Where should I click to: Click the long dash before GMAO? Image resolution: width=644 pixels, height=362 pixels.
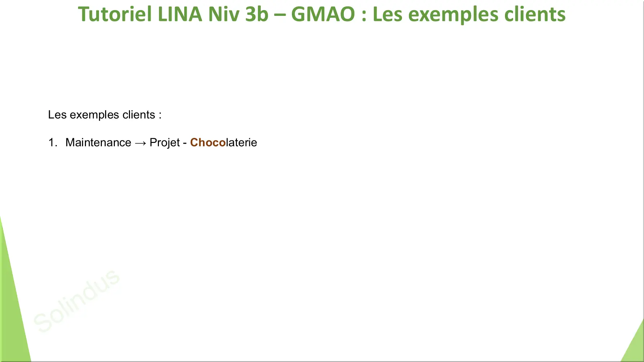pos(280,15)
